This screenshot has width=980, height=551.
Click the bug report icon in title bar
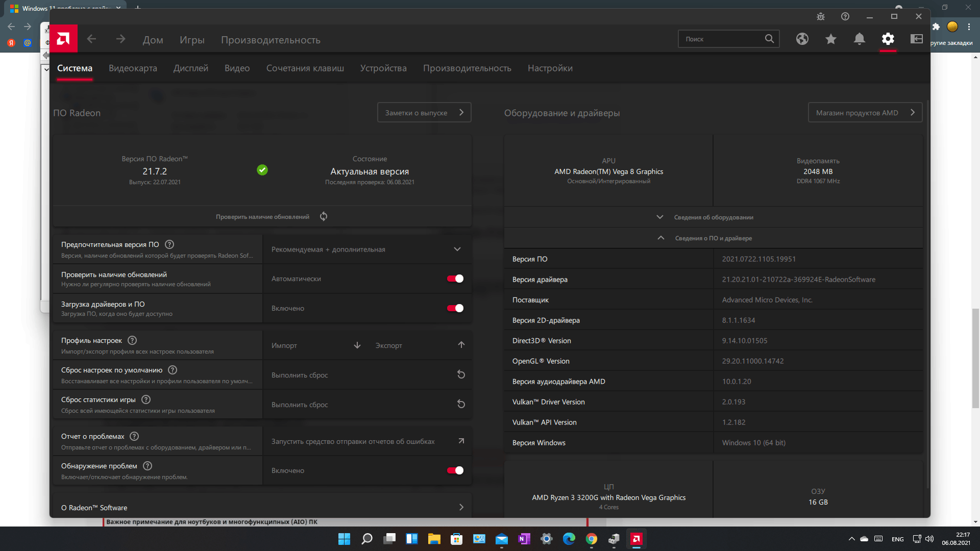821,16
